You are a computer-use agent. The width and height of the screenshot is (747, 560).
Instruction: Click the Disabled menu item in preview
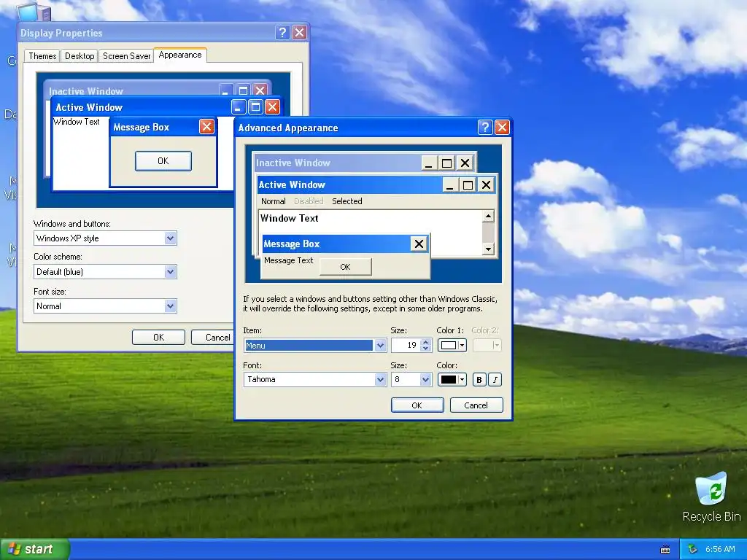pos(309,201)
